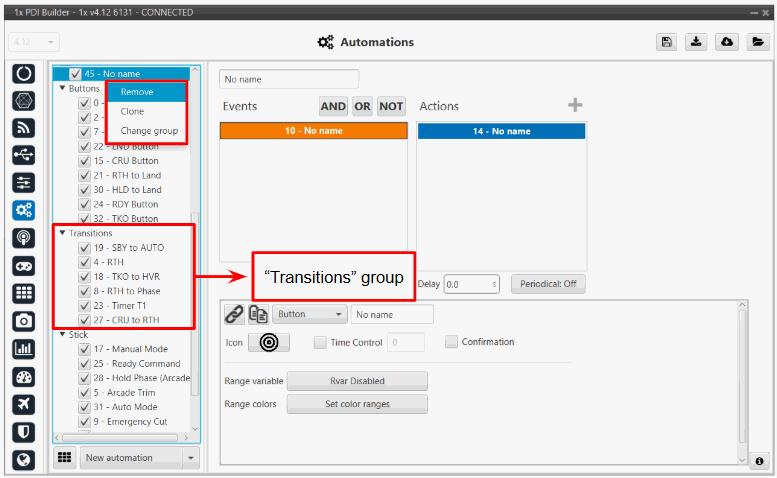Select Change group in context menu
The image size is (777, 478).
tap(147, 131)
